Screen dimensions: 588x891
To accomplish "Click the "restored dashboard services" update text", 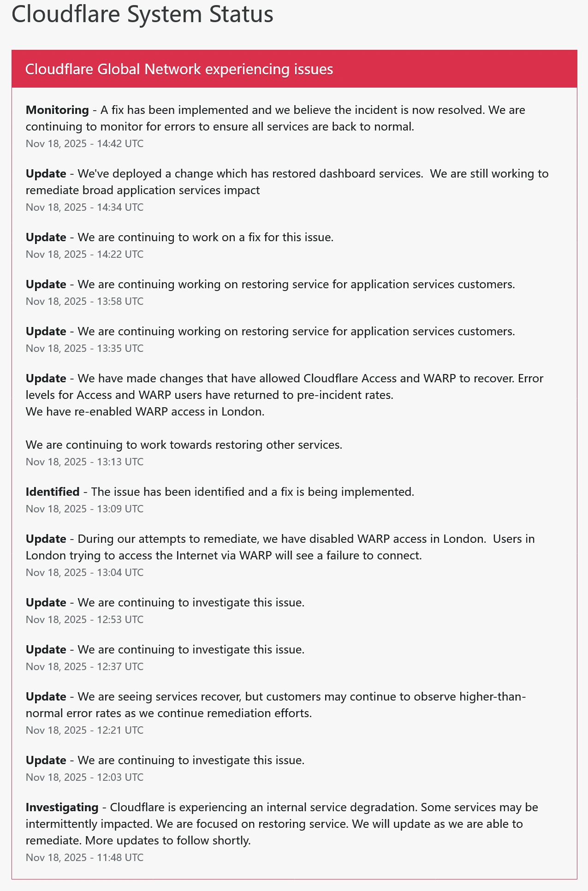I will 313,174.
